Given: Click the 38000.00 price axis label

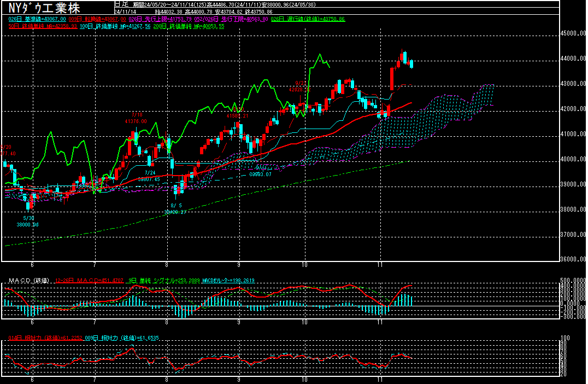Looking at the screenshot, I should click(573, 210).
